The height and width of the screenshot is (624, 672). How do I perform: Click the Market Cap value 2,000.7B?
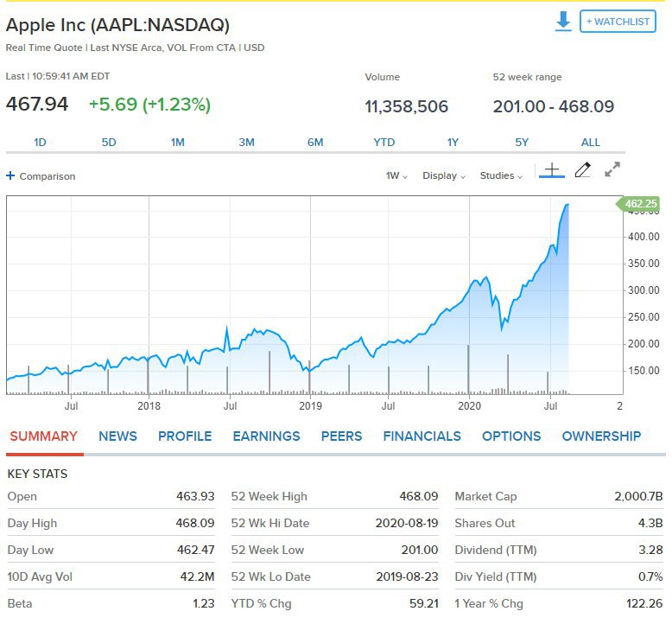coord(638,496)
